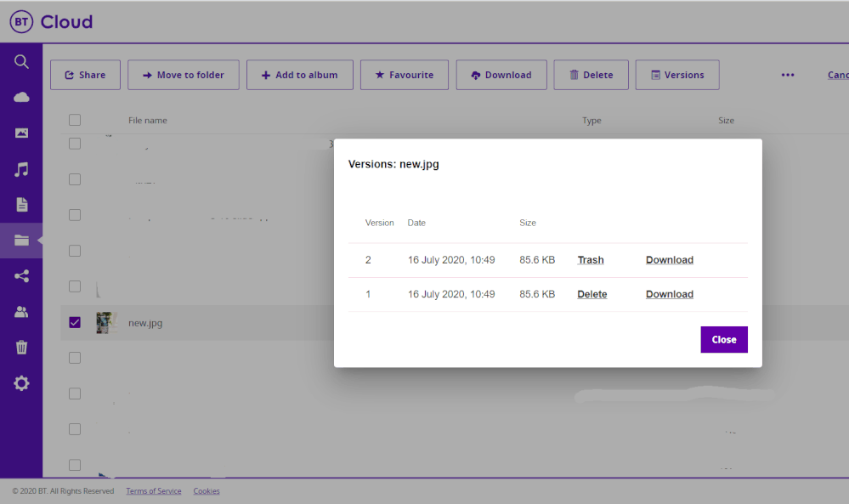Open the contacts people icon
This screenshot has height=504, width=849.
tap(21, 312)
